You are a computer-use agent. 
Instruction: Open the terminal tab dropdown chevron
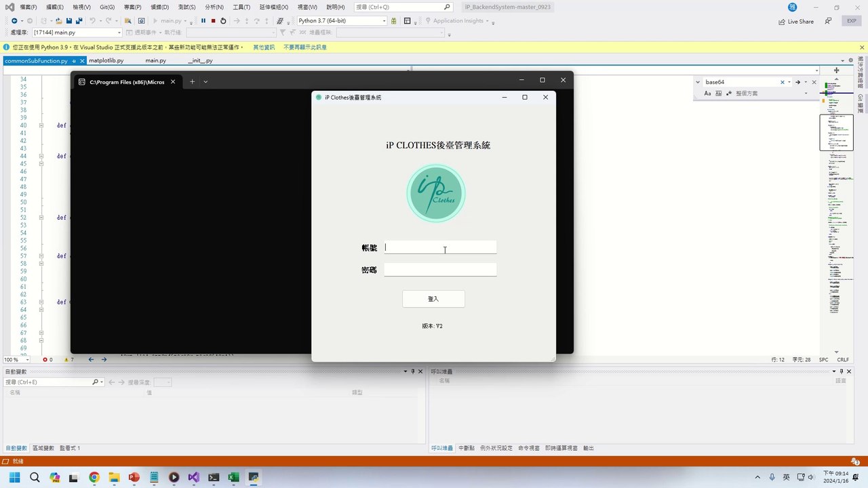point(205,81)
